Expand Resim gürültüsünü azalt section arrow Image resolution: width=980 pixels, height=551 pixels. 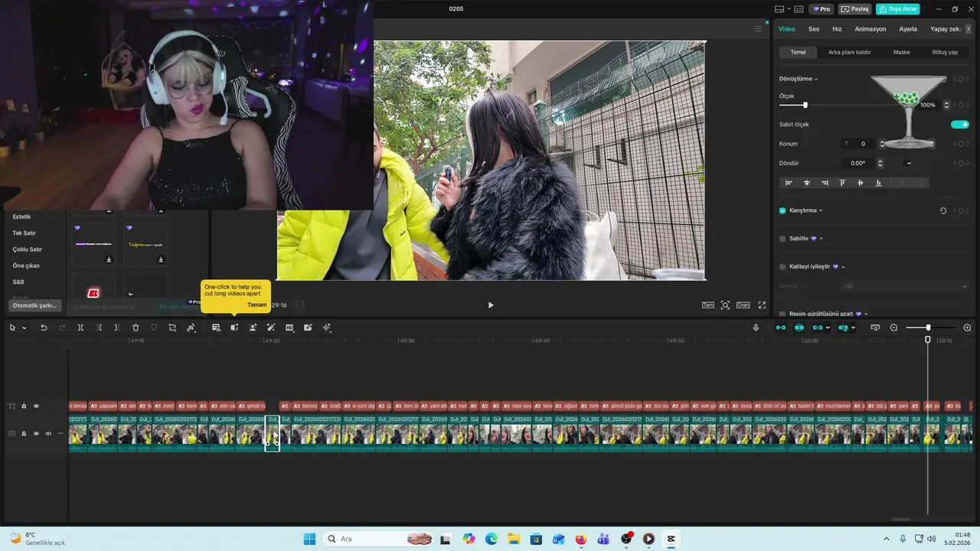pyautogui.click(x=866, y=314)
